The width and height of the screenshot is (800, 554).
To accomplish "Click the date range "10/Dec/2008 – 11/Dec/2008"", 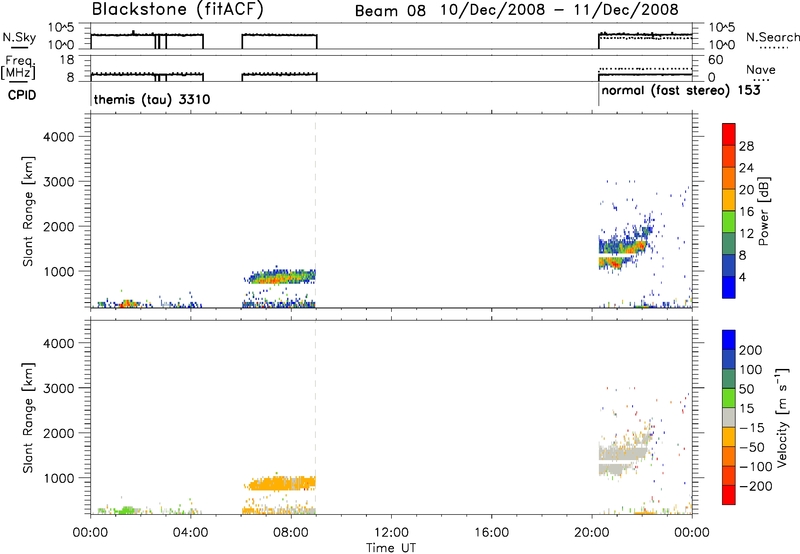I will tap(560, 10).
